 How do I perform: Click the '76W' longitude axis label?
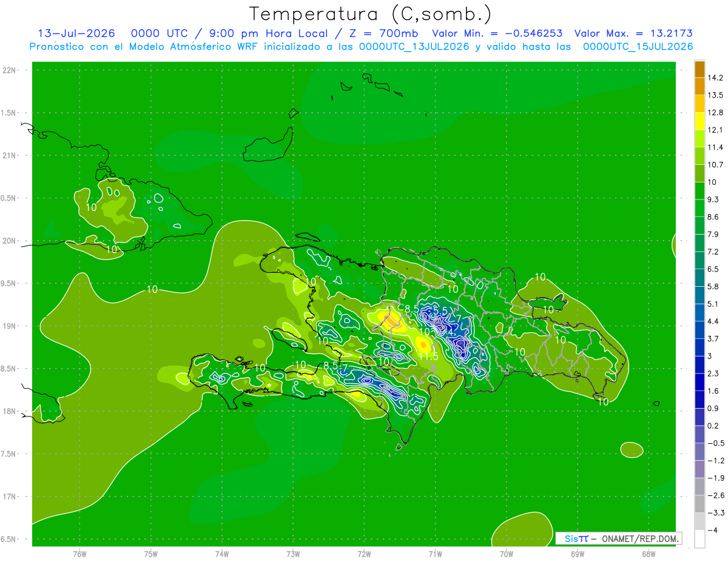pyautogui.click(x=79, y=554)
